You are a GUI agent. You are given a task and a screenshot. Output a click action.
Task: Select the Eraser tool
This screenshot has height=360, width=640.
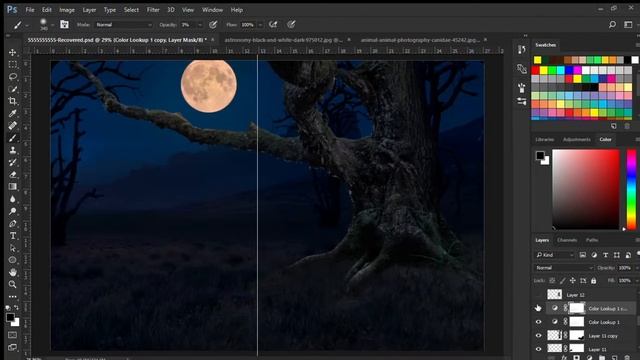pos(13,174)
